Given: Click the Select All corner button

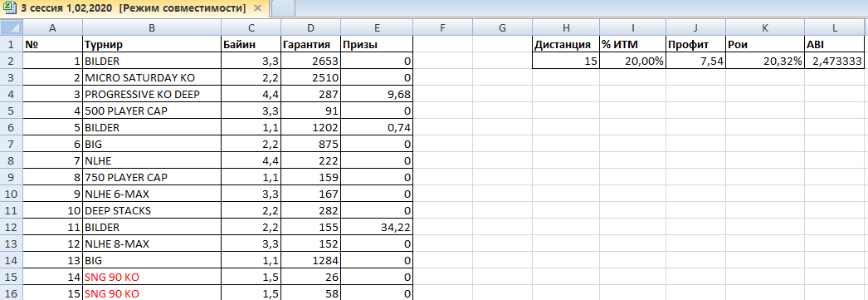Looking at the screenshot, I should [x=11, y=27].
